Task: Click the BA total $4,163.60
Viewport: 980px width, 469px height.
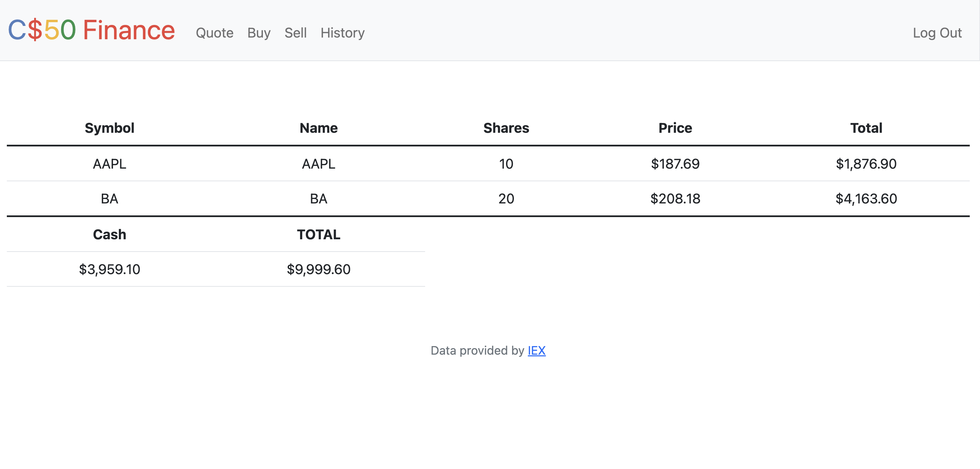Action: [x=866, y=199]
